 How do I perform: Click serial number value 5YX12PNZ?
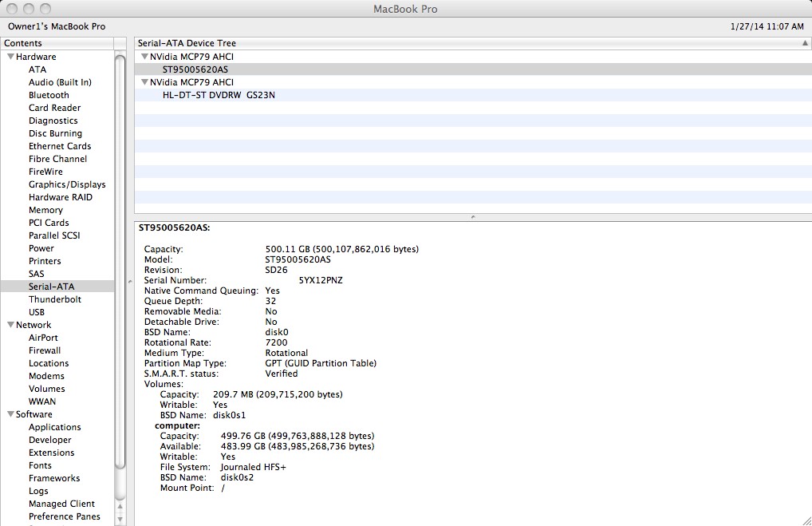pyautogui.click(x=321, y=280)
